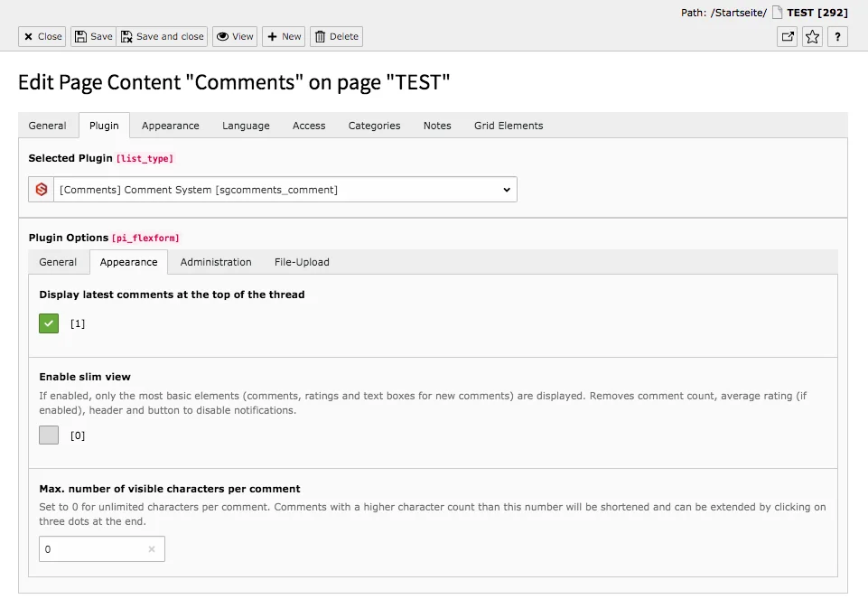
Task: Click the Startseite link in the path
Action: pyautogui.click(x=737, y=13)
